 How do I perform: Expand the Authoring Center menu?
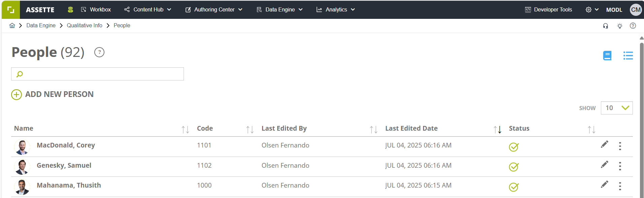tap(214, 10)
